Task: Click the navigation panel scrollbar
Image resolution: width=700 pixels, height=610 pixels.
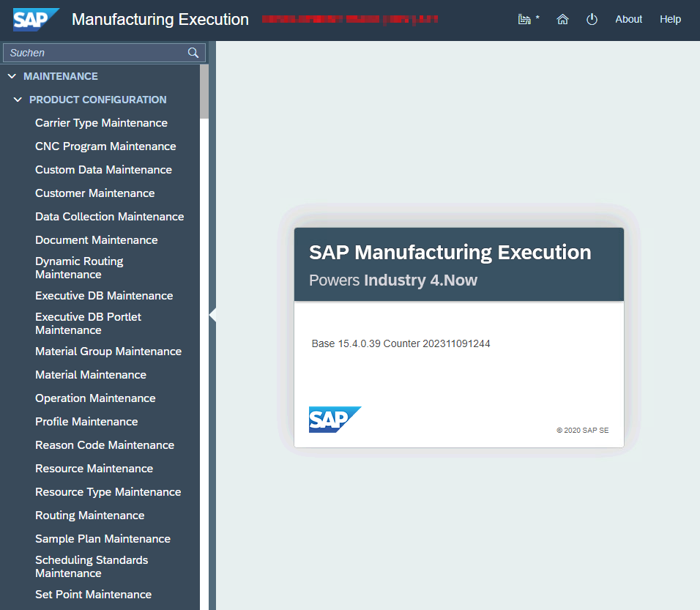Action: click(x=204, y=91)
